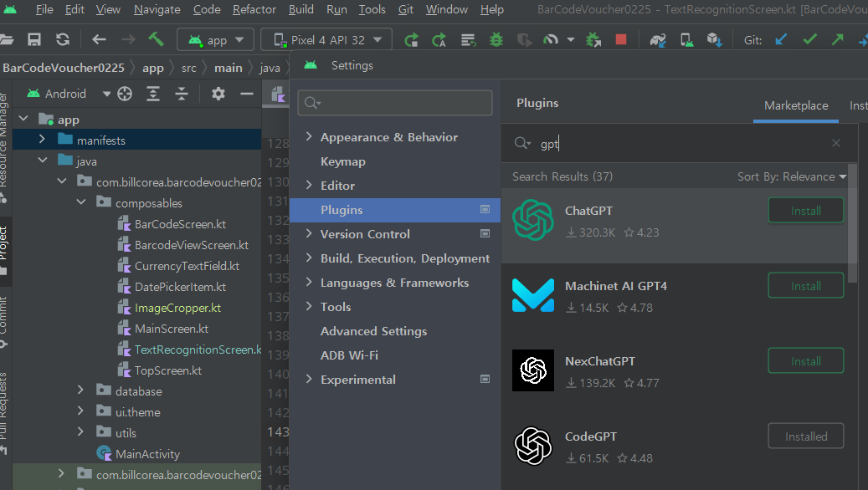The height and width of the screenshot is (490, 868).
Task: Click the Git Push green arrow icon
Action: (838, 39)
